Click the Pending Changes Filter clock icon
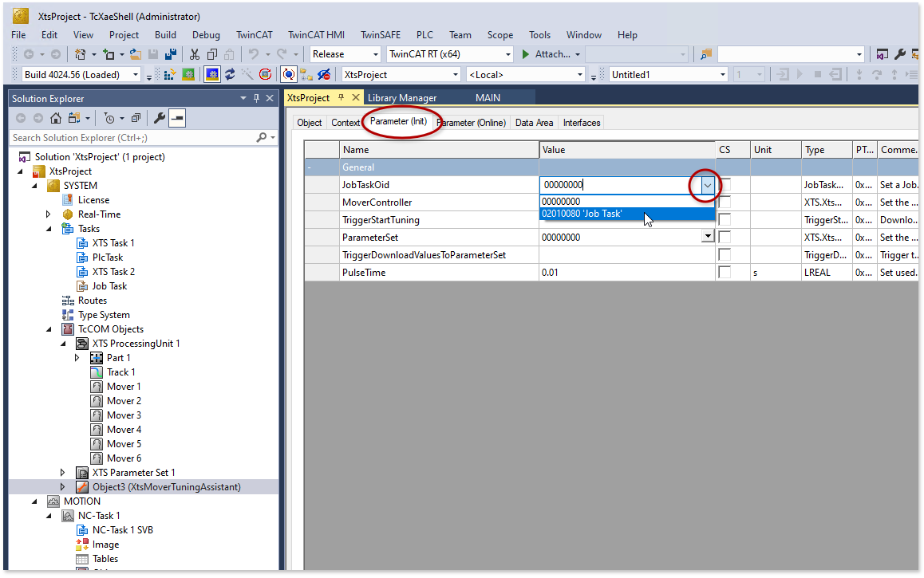 click(x=109, y=118)
